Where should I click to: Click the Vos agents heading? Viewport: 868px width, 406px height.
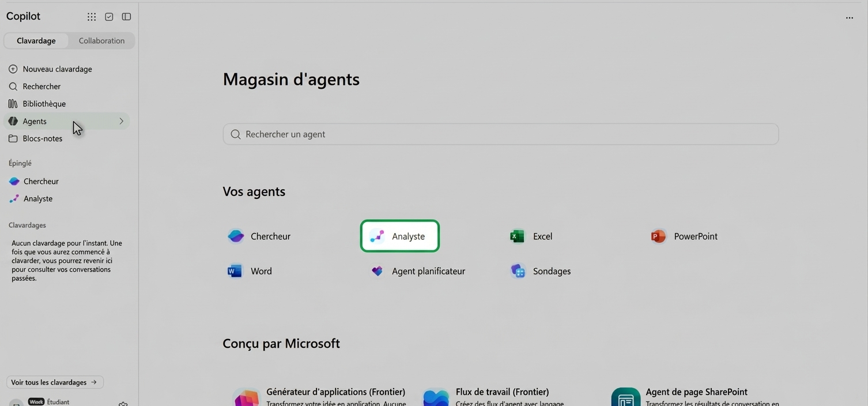tap(254, 191)
